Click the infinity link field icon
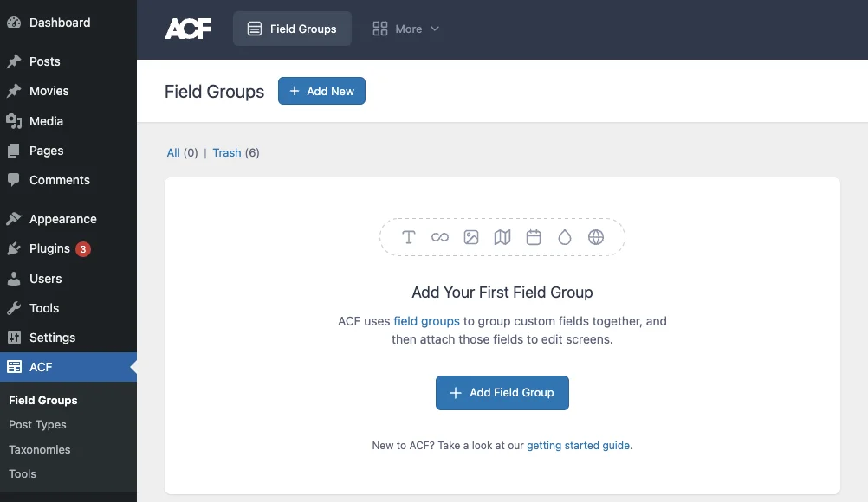This screenshot has height=502, width=868. click(x=440, y=237)
